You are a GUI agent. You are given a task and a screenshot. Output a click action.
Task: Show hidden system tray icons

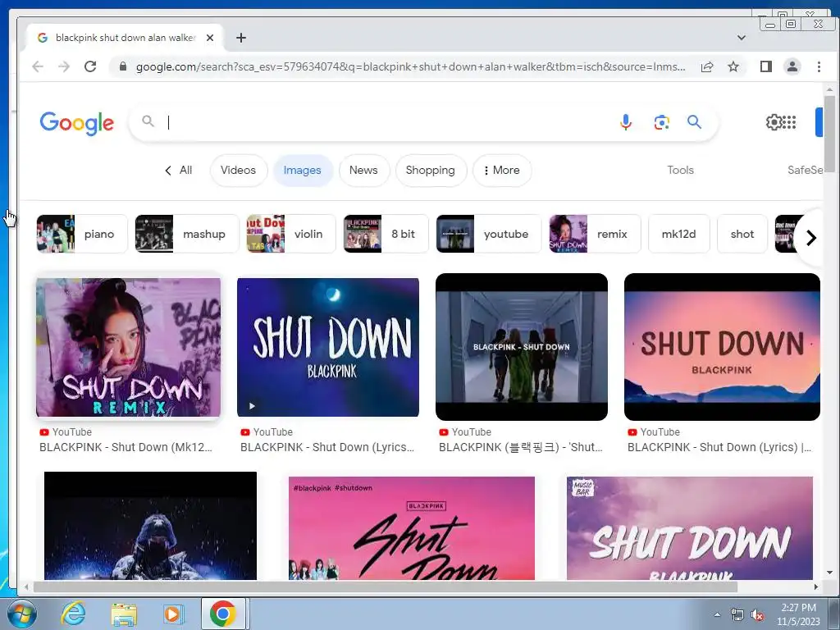click(717, 614)
